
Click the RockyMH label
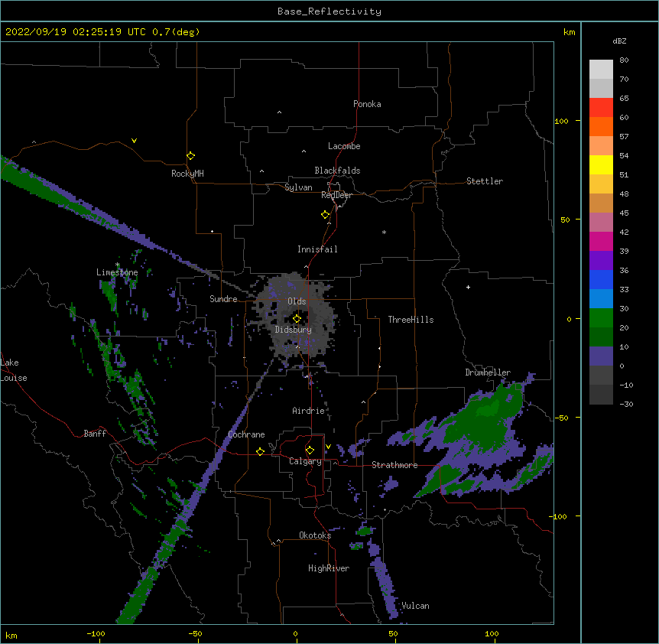[x=187, y=174]
